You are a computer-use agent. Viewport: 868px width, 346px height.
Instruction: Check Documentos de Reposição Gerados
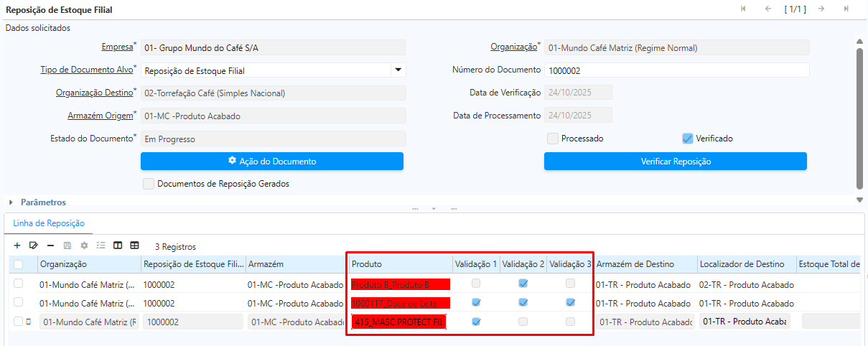[x=149, y=184]
